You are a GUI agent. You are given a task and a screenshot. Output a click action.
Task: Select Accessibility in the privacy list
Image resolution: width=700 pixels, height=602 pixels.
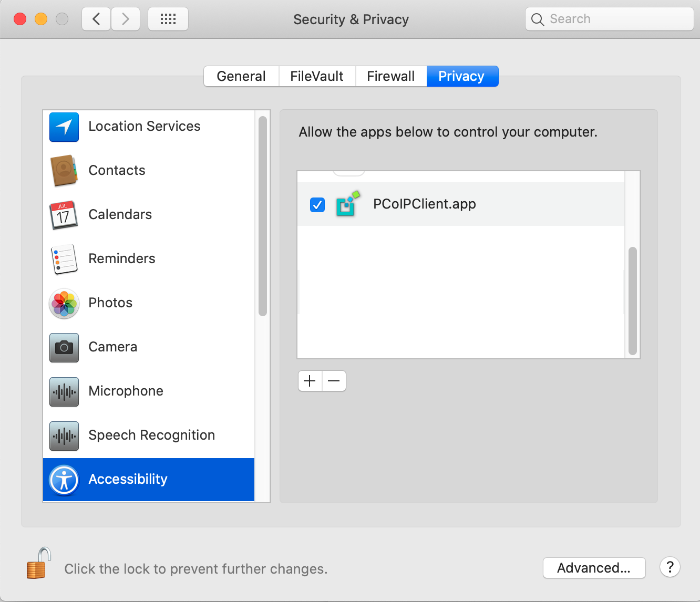pos(149,480)
